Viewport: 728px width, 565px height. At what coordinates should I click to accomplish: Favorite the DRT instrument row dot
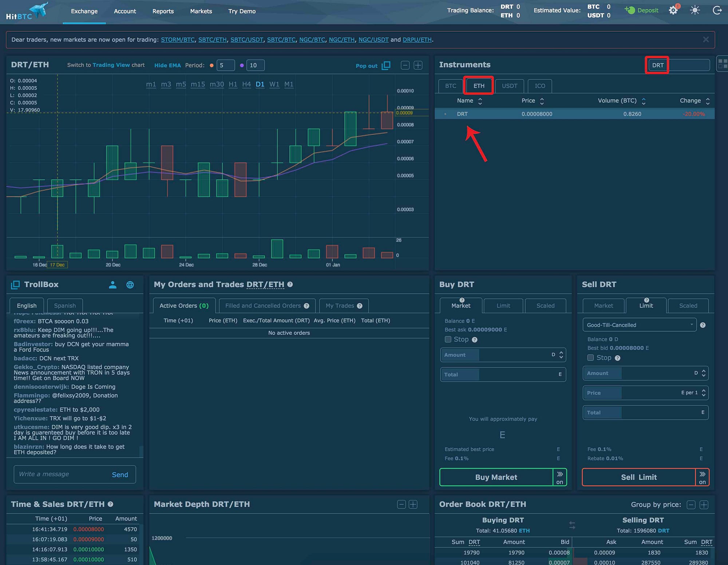point(445,114)
